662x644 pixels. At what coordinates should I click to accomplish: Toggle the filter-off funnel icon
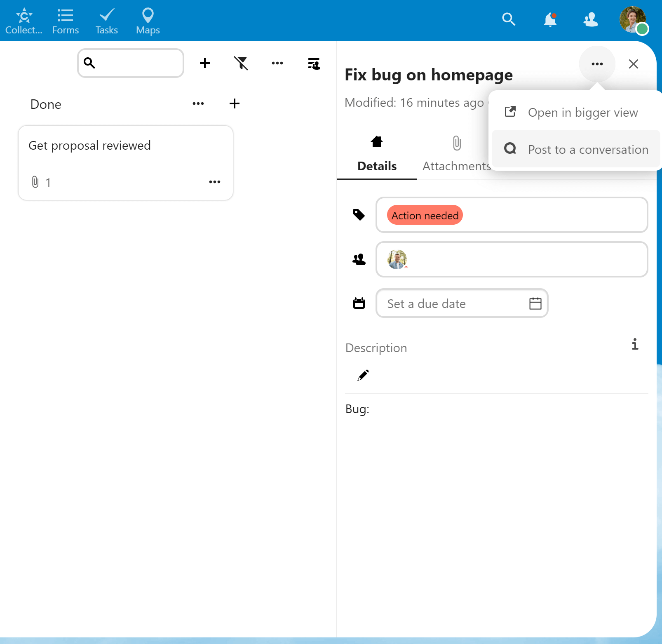pyautogui.click(x=241, y=63)
